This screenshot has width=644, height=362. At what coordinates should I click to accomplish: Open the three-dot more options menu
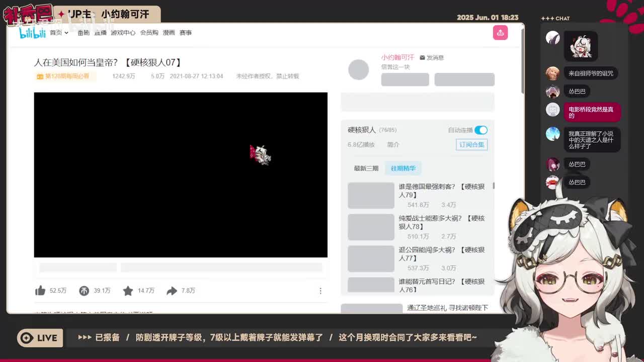320,291
